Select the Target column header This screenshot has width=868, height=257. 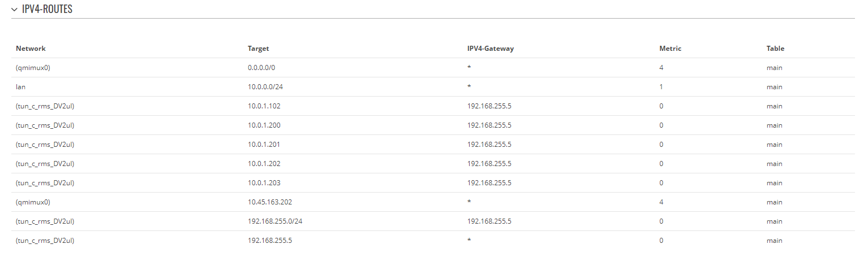click(259, 49)
